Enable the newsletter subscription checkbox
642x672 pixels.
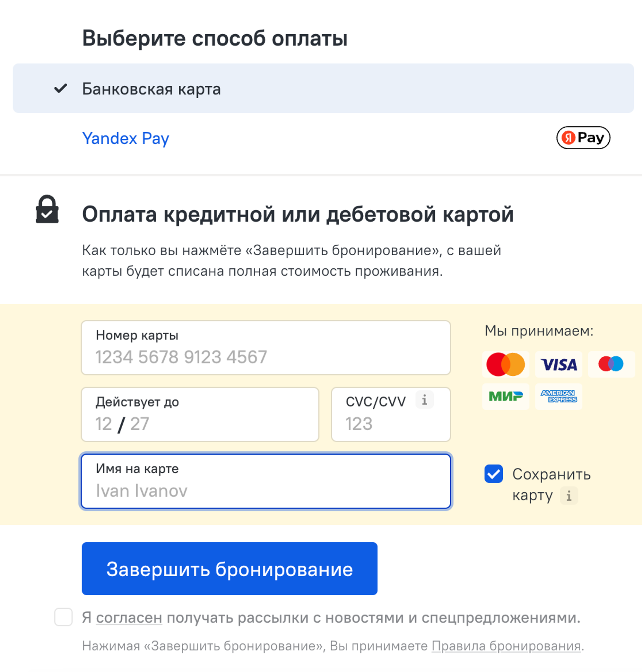click(63, 617)
